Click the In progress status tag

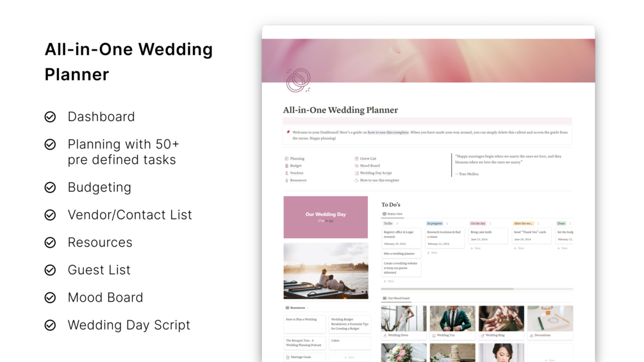[434, 224]
